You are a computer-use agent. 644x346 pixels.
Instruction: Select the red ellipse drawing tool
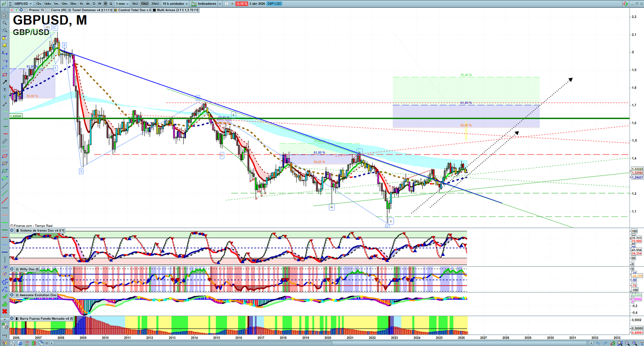pos(5,156)
